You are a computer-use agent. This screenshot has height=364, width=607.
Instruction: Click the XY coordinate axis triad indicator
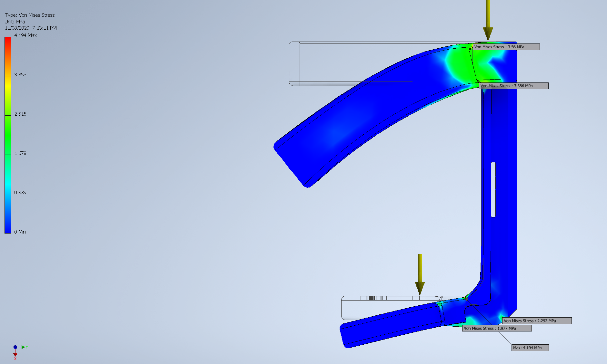(x=20, y=352)
